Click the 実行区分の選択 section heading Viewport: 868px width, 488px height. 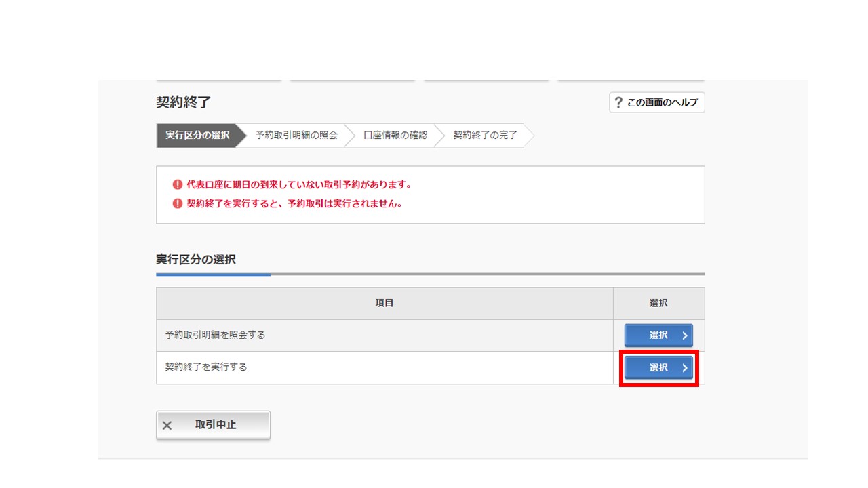pyautogui.click(x=196, y=260)
